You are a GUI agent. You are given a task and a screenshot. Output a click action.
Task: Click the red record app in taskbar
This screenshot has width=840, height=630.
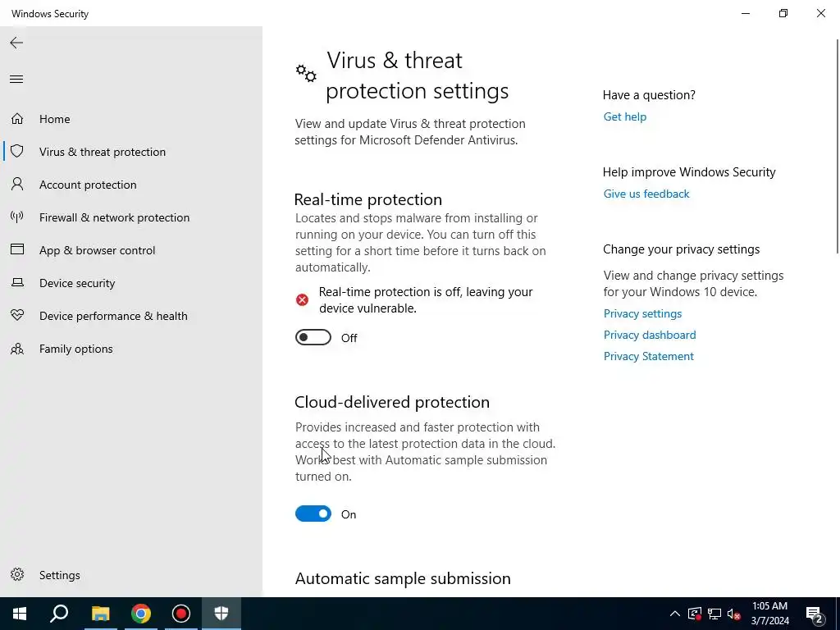coord(181,614)
